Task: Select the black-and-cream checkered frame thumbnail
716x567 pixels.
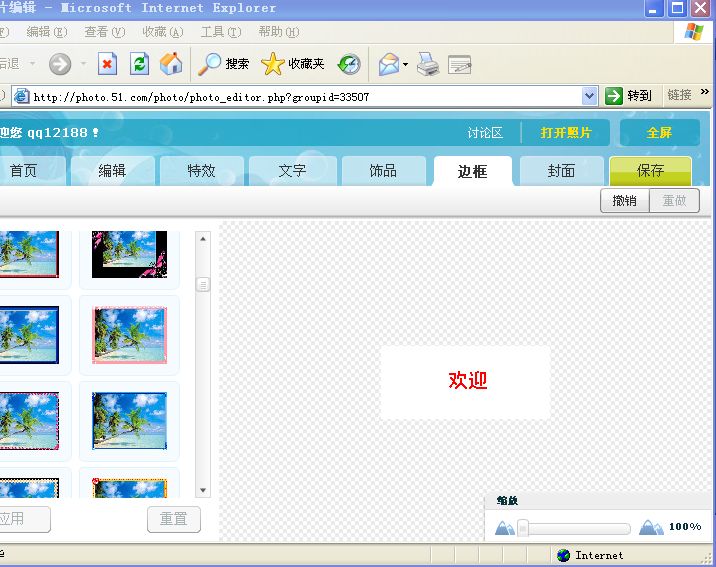Action: 29,487
